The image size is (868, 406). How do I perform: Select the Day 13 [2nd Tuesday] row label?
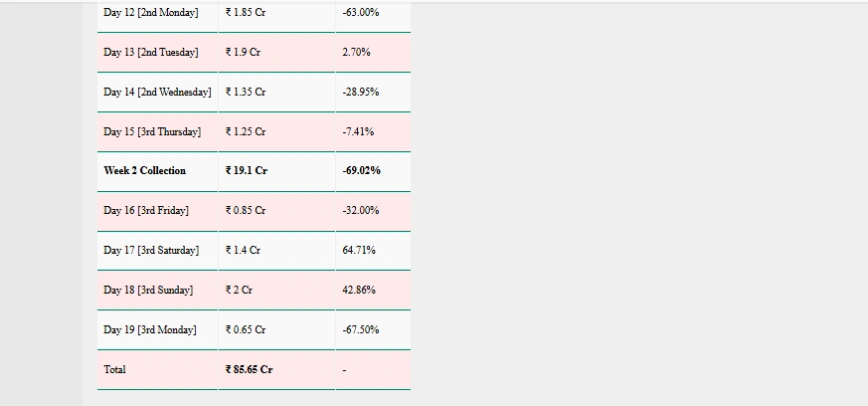(150, 52)
